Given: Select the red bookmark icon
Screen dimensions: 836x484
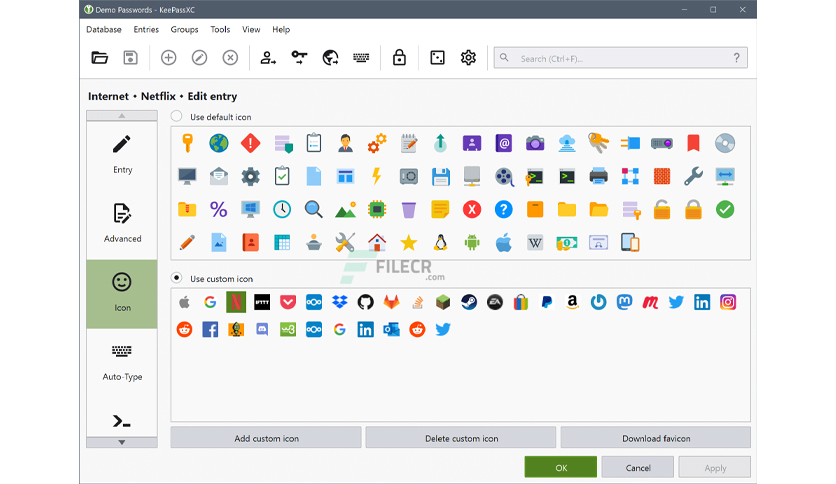Looking at the screenshot, I should [x=693, y=143].
